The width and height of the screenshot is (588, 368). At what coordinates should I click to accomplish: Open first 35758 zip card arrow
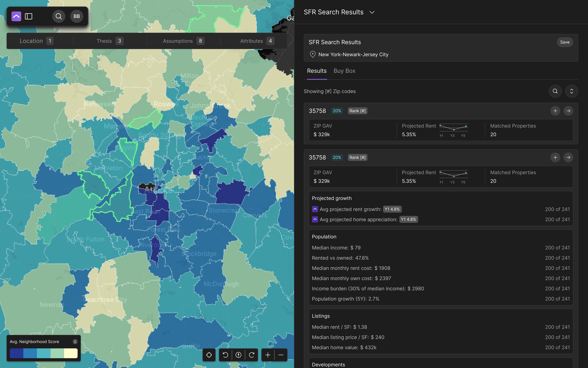coord(568,111)
